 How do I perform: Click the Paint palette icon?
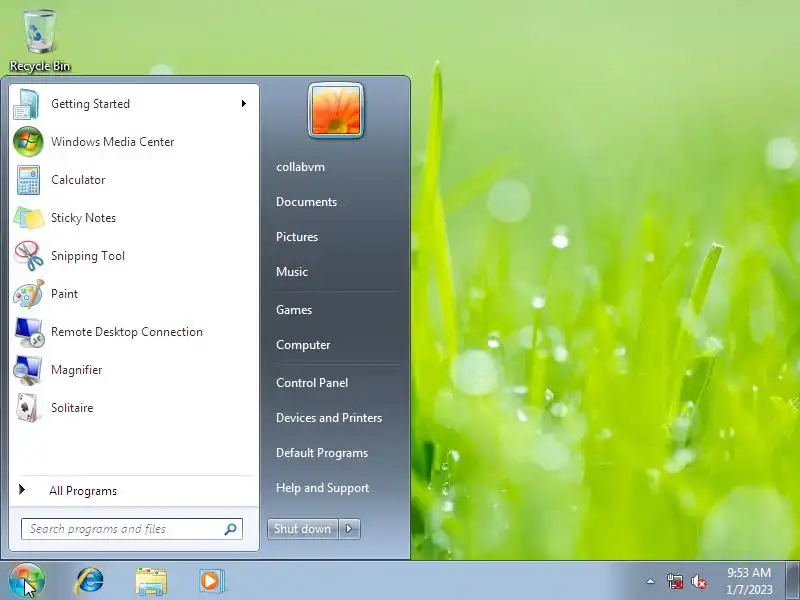29,294
